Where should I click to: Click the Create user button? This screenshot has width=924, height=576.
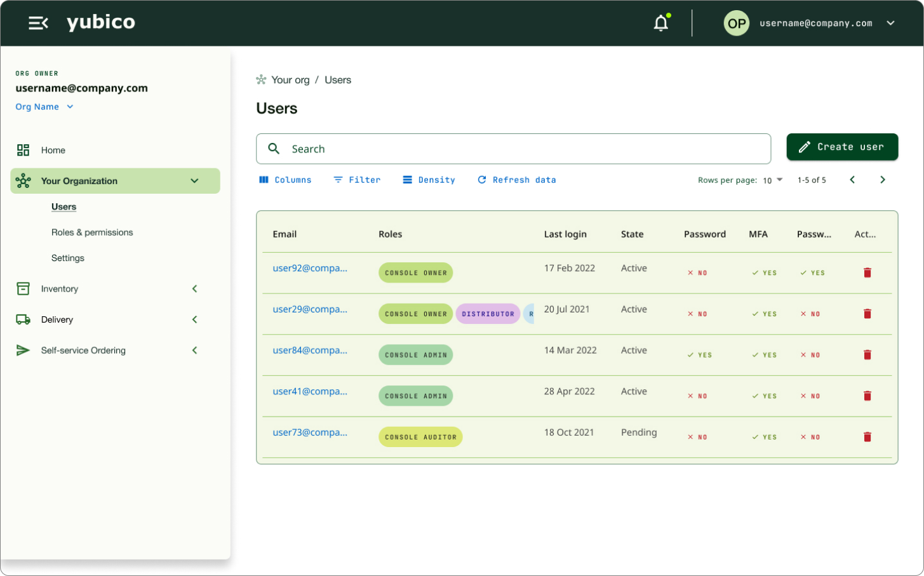[841, 147]
